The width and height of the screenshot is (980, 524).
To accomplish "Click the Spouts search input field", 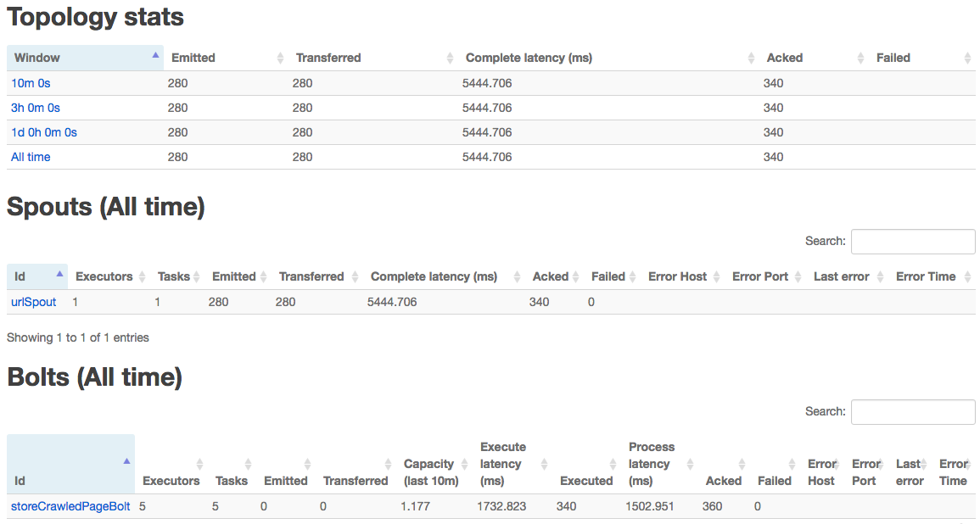I will click(x=912, y=242).
